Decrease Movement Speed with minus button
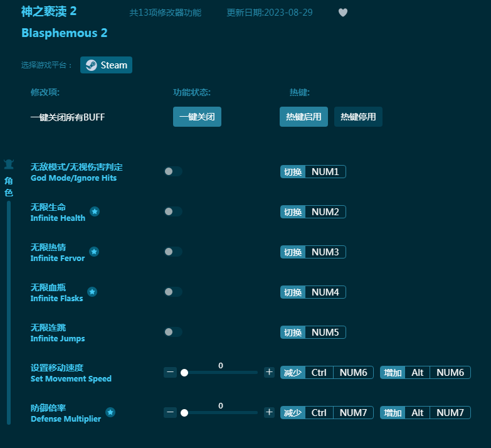This screenshot has width=491, height=448. 171,372
